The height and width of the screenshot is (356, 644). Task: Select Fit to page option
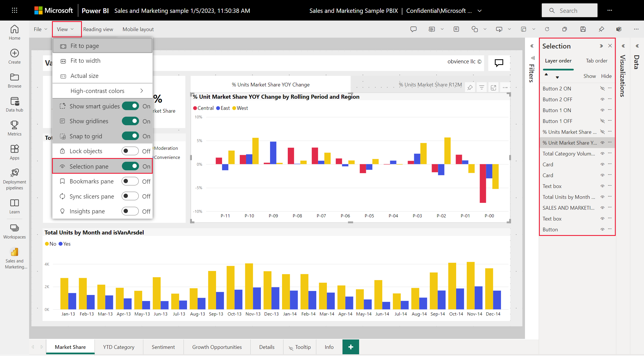[84, 46]
